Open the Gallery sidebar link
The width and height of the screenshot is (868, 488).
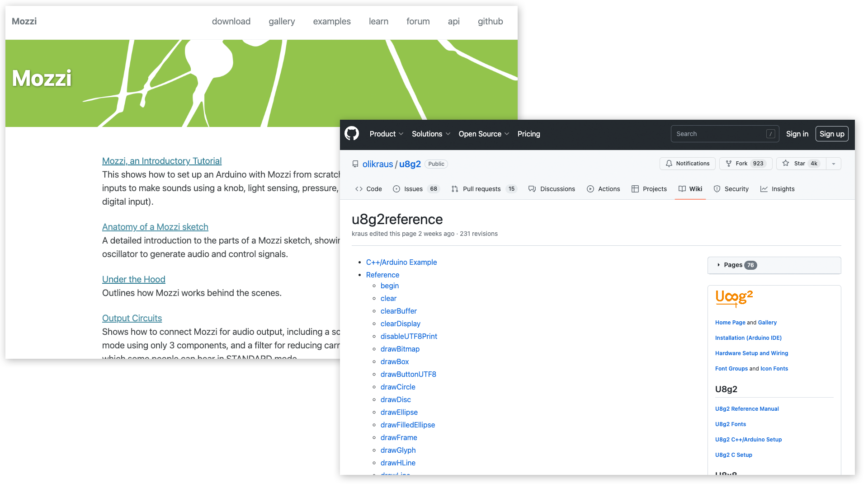tap(767, 323)
